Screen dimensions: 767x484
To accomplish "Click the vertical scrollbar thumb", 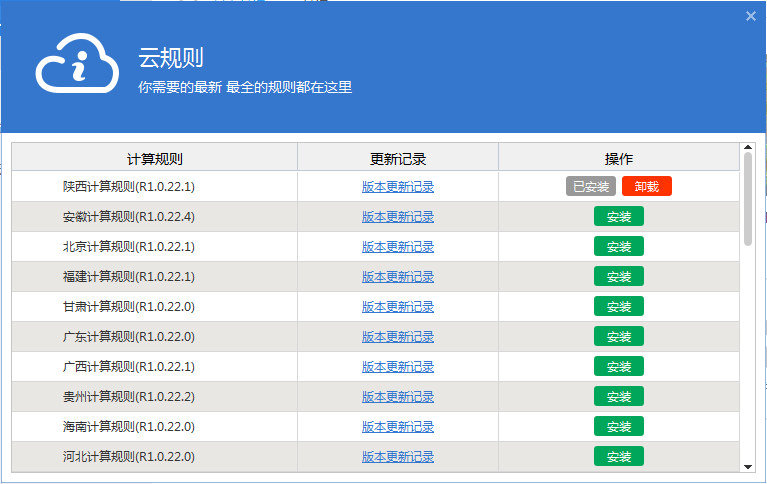I will (x=747, y=199).
